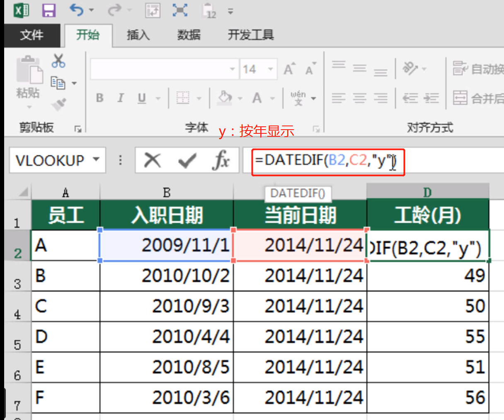Click the Middle Align icon
The height and width of the screenshot is (420, 504).
click(x=359, y=68)
